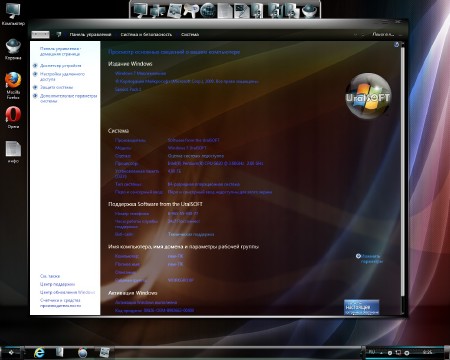Screen dimensions: 450x360
Task: Click the Система breadcrumb
Action: [190, 34]
